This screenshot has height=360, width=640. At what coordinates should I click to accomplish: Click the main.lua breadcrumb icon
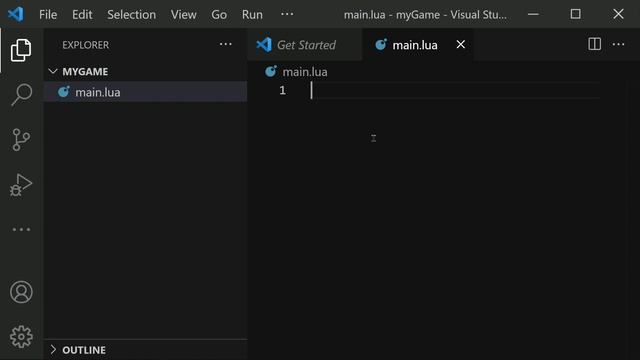coord(271,71)
